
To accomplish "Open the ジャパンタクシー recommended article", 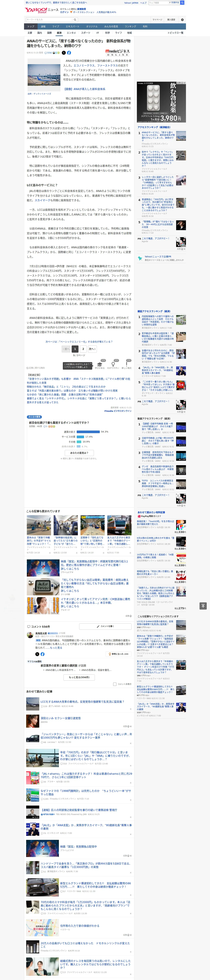I will 86,736.
